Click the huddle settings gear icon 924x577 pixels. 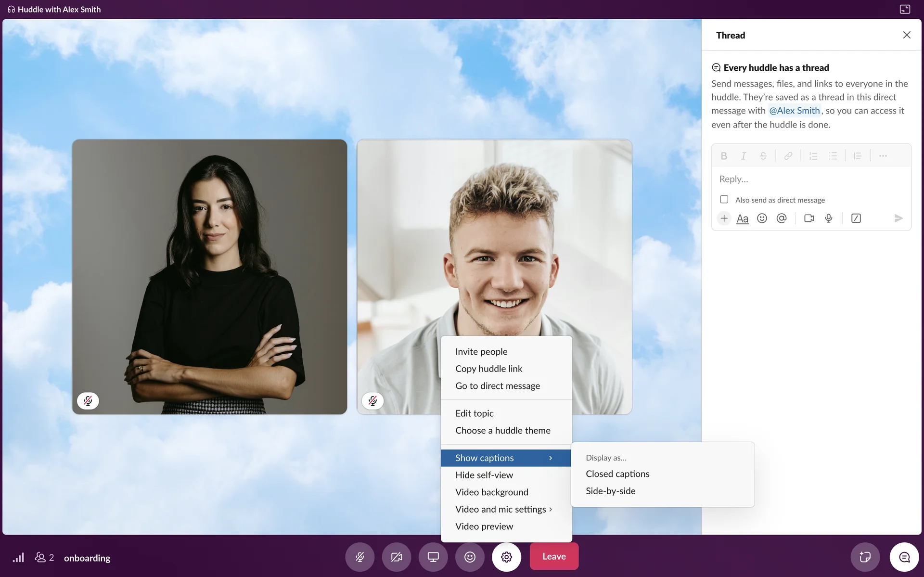click(506, 557)
